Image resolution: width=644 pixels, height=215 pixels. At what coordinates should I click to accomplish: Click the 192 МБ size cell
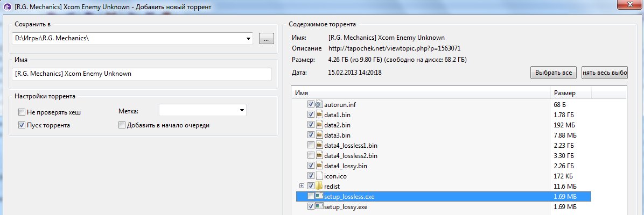564,125
